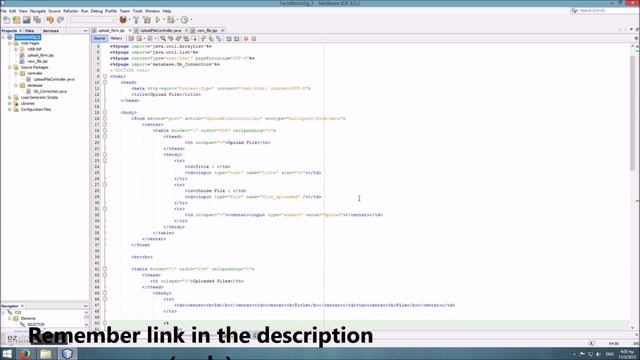Viewport: 640px width, 360px height.
Task: Collapse the body code fold at line 15
Action: tap(105, 112)
